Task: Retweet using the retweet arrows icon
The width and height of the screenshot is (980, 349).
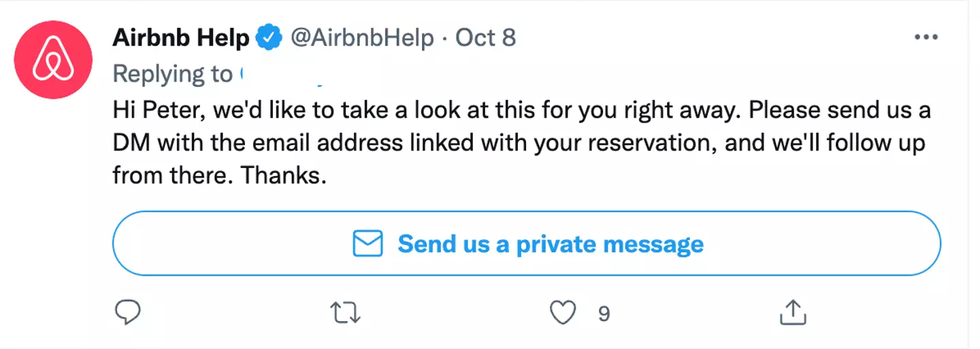Action: point(345,313)
